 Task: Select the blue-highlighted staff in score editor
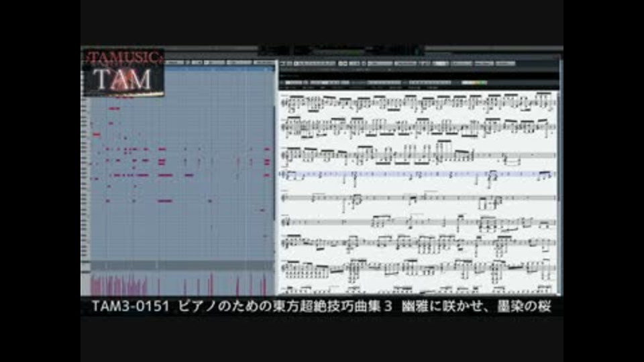(418, 174)
